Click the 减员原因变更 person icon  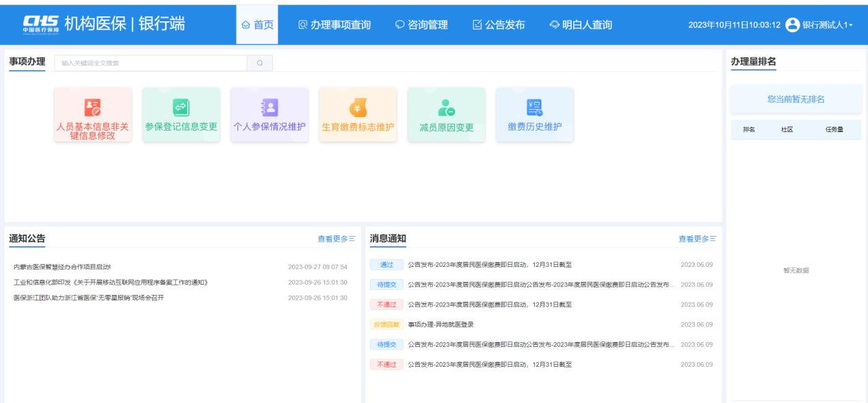click(x=446, y=107)
